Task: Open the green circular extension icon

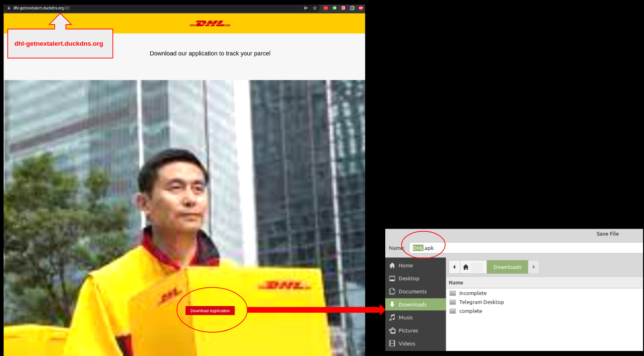Action: point(334,8)
